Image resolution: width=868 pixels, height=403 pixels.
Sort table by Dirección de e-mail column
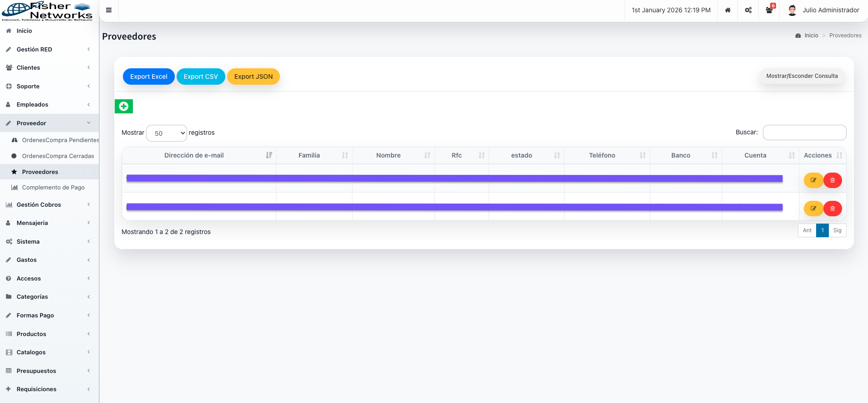click(194, 155)
